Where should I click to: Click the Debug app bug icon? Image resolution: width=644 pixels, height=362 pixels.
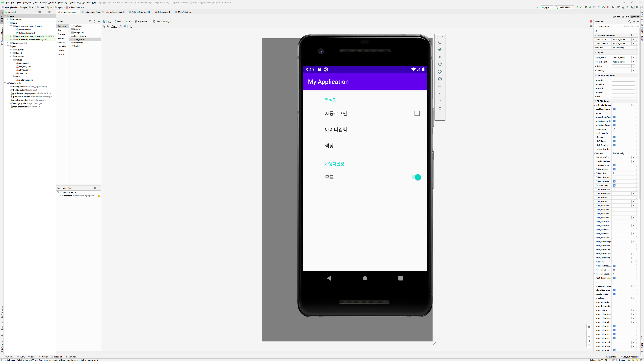point(590,8)
